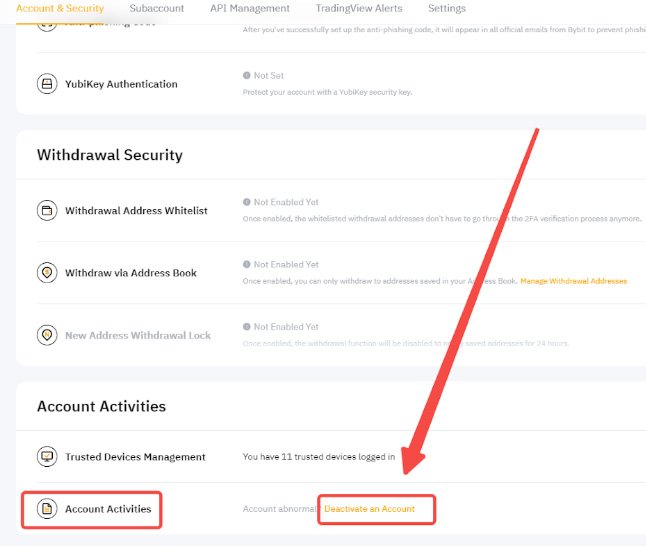Viewport: 646px width, 547px height.
Task: Click the Trusted Devices Management monitor icon
Action: (x=47, y=456)
